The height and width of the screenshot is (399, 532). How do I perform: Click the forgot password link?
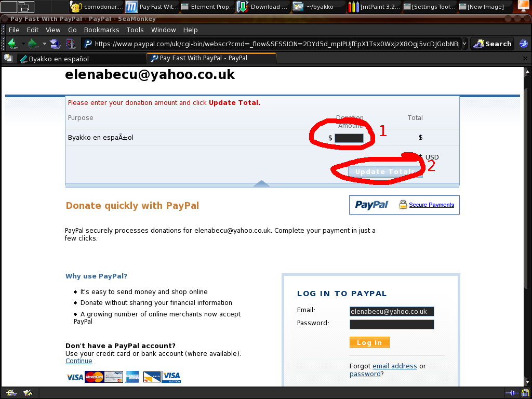tap(365, 374)
